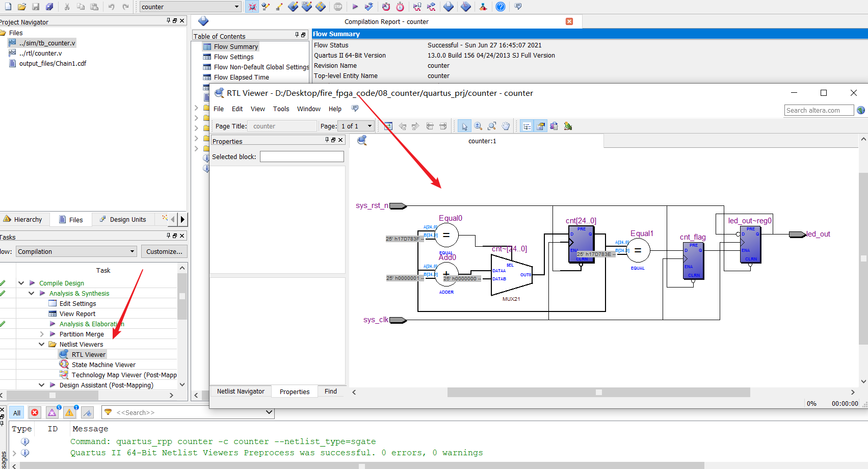868x469 pixels.
Task: Click the Help question mark icon
Action: coord(501,7)
